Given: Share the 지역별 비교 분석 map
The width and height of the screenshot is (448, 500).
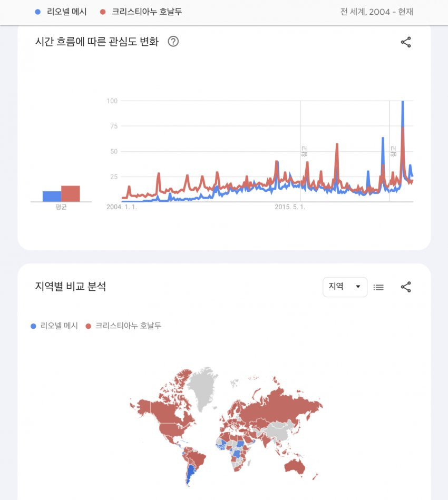Looking at the screenshot, I should pos(406,287).
